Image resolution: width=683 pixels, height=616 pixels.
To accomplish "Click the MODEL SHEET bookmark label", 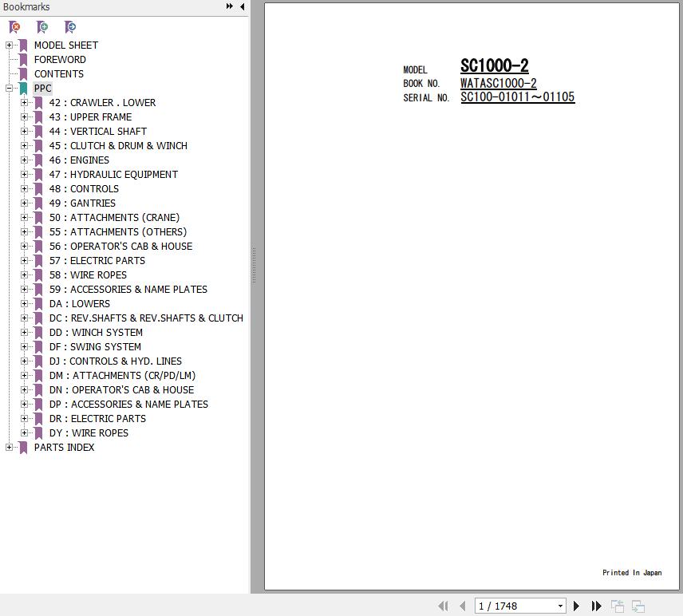I will click(x=66, y=45).
